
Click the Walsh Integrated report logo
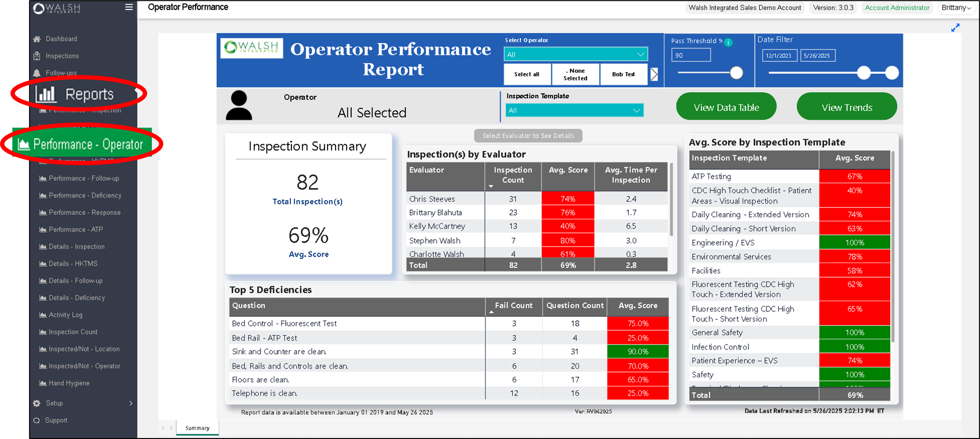click(x=252, y=48)
